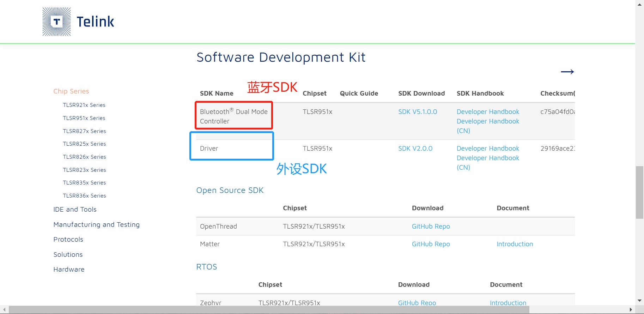Screen dimensions: 644x314
Task: Select TLSR825x Series
Action: pos(84,144)
